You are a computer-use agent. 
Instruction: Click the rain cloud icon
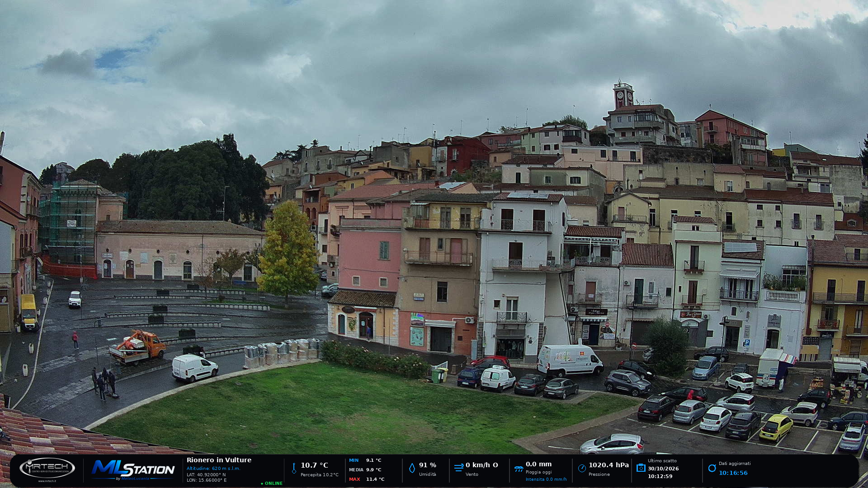click(x=519, y=469)
